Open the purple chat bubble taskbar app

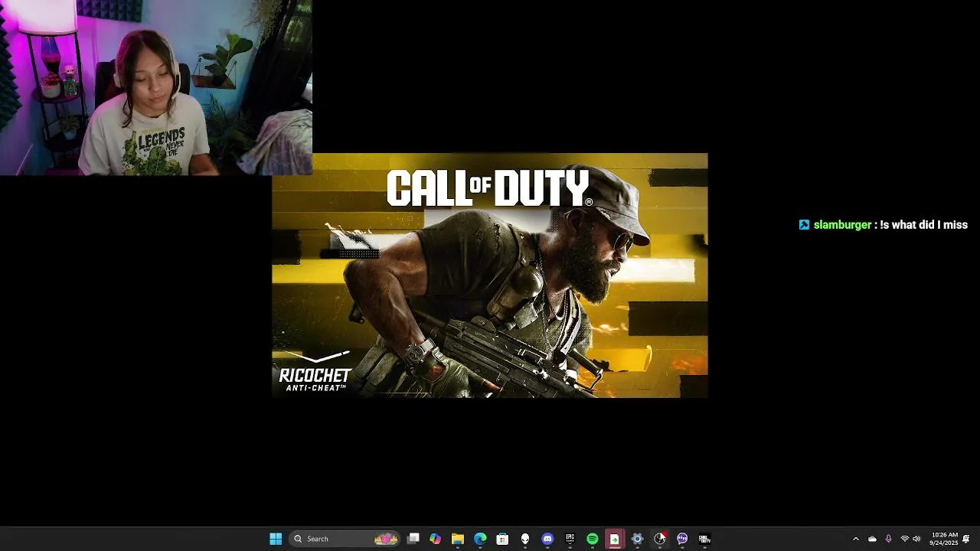(682, 539)
